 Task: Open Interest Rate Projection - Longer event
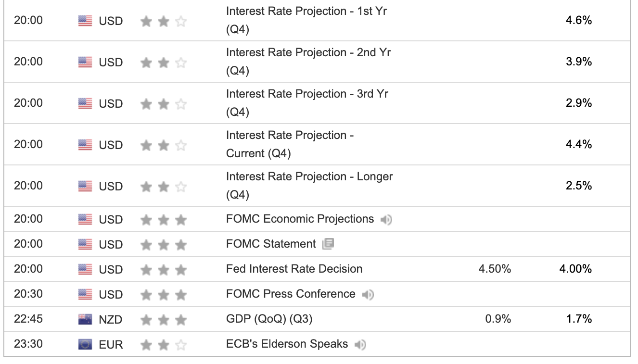point(309,186)
